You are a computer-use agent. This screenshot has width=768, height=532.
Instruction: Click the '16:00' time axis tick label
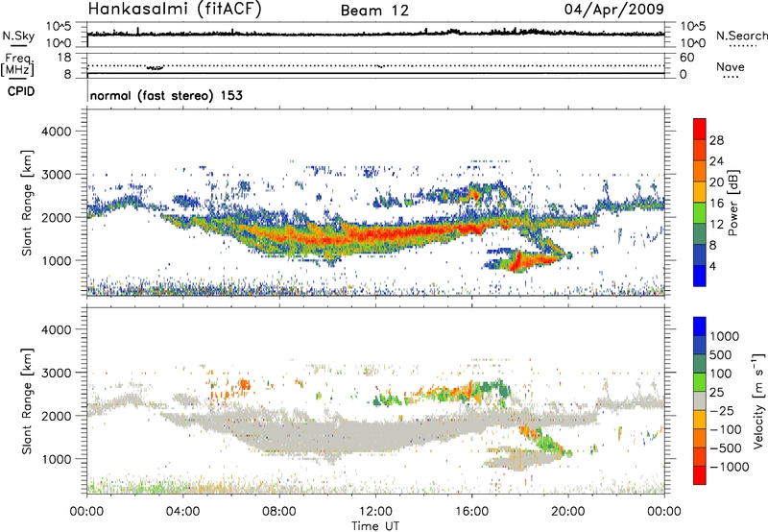click(471, 512)
